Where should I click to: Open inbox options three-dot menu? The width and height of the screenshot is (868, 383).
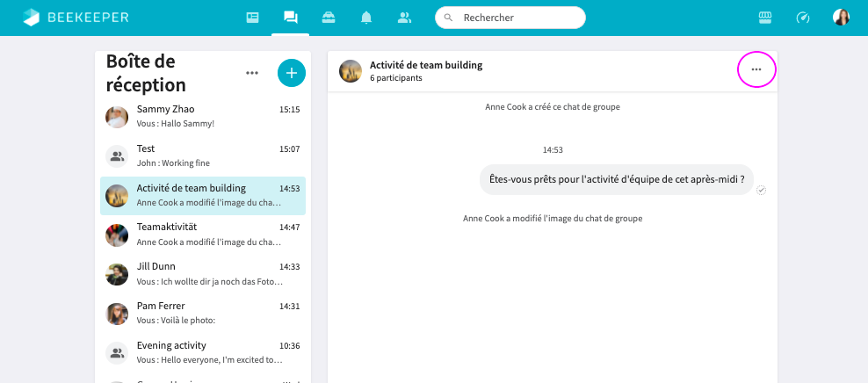click(252, 73)
